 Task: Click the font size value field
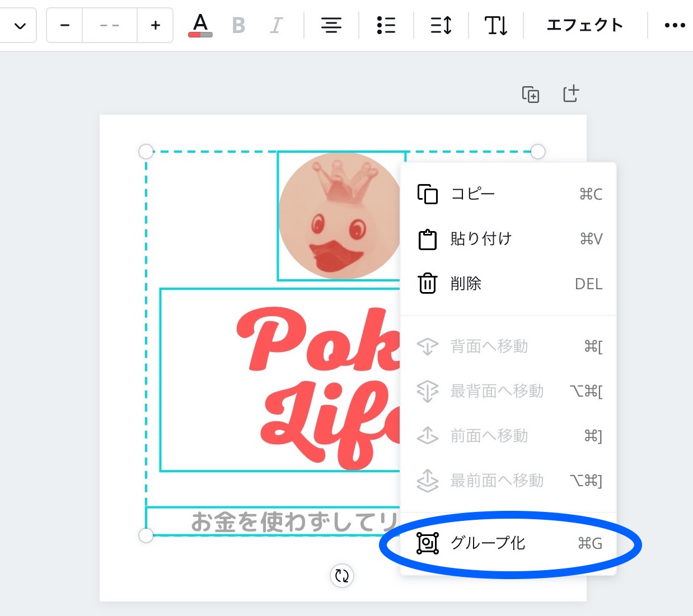(x=110, y=26)
